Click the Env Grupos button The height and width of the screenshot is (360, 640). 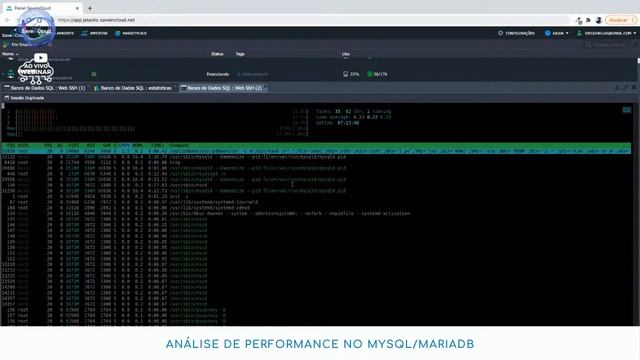18,44
